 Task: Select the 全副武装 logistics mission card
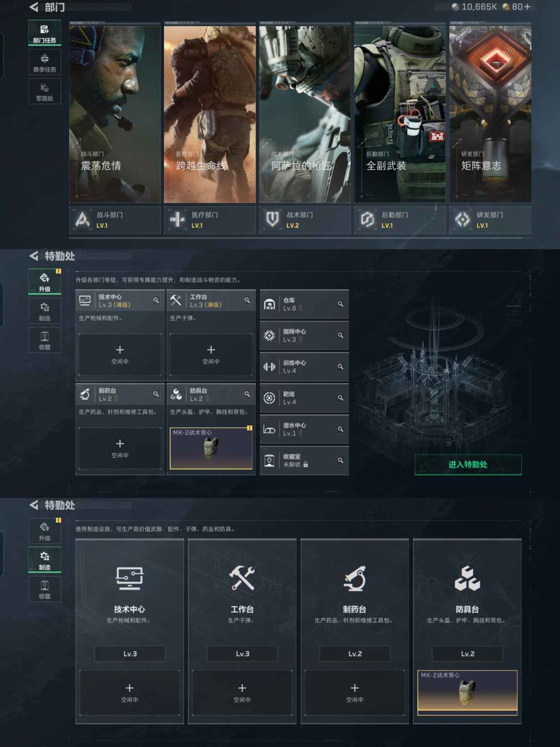pos(400,114)
